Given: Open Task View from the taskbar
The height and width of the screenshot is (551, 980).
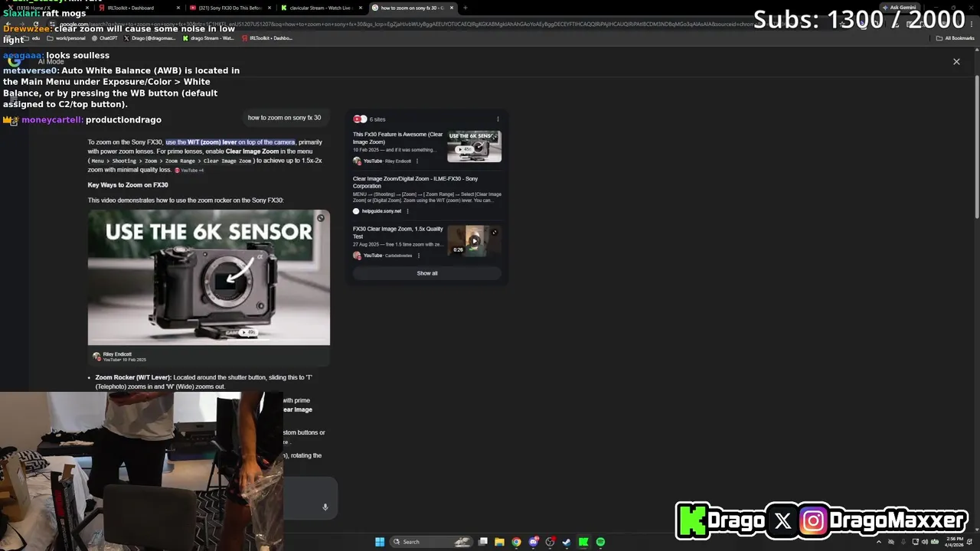Looking at the screenshot, I should coord(483,542).
